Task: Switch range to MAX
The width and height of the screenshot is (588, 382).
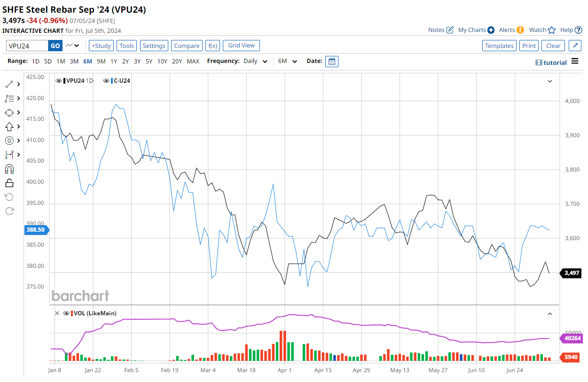Action: (193, 62)
